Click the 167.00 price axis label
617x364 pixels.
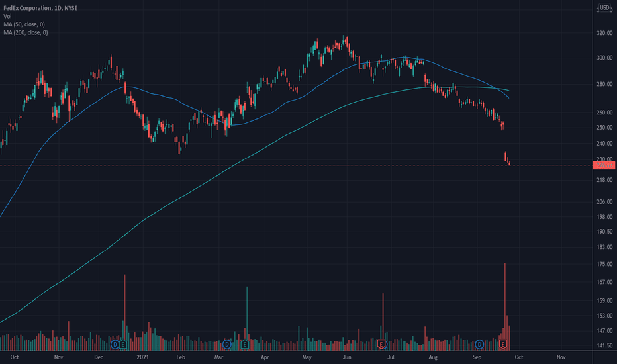click(x=604, y=282)
